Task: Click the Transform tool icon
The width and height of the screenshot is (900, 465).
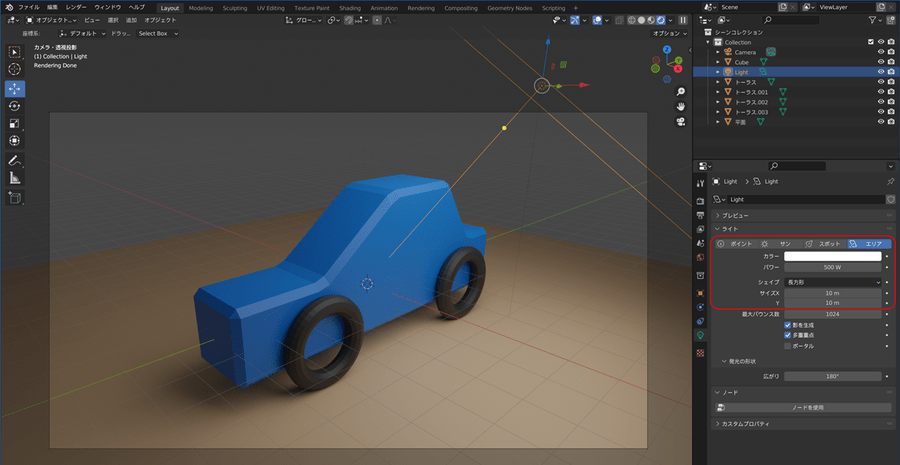Action: 15,142
